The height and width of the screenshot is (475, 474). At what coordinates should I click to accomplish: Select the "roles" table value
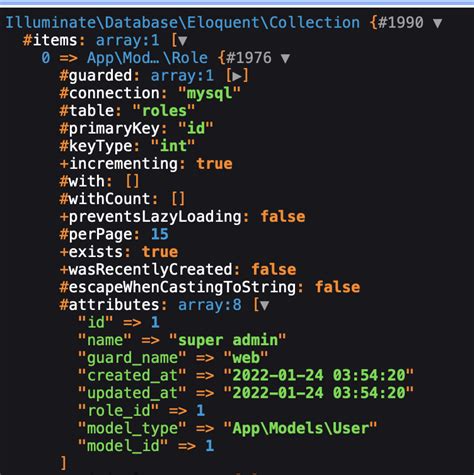coord(164,111)
